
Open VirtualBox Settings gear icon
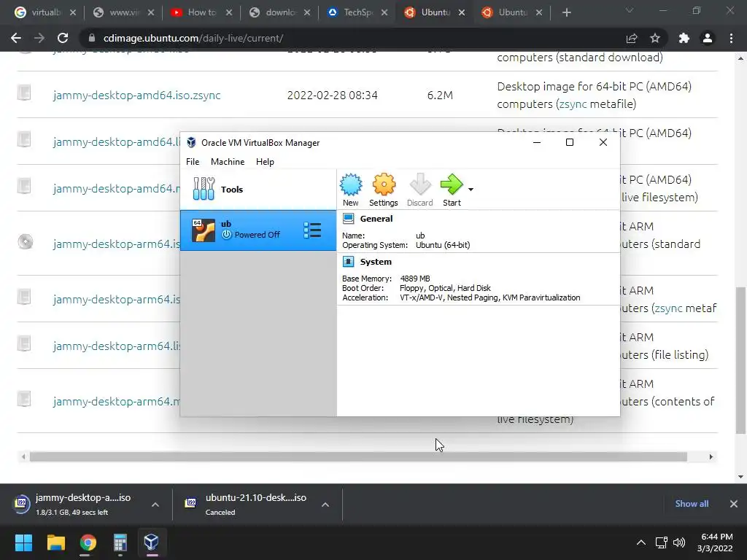click(x=384, y=184)
